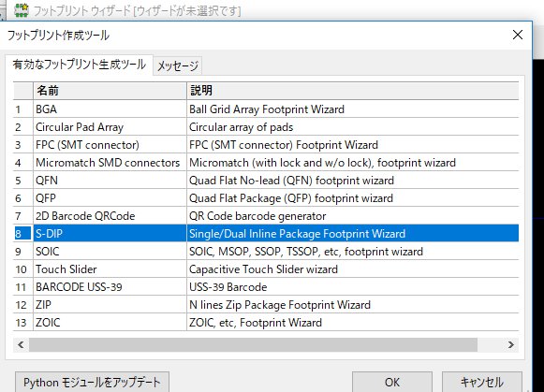Select the 有効なフットプリント生成ツール tab
The width and height of the screenshot is (544, 392).
79,65
